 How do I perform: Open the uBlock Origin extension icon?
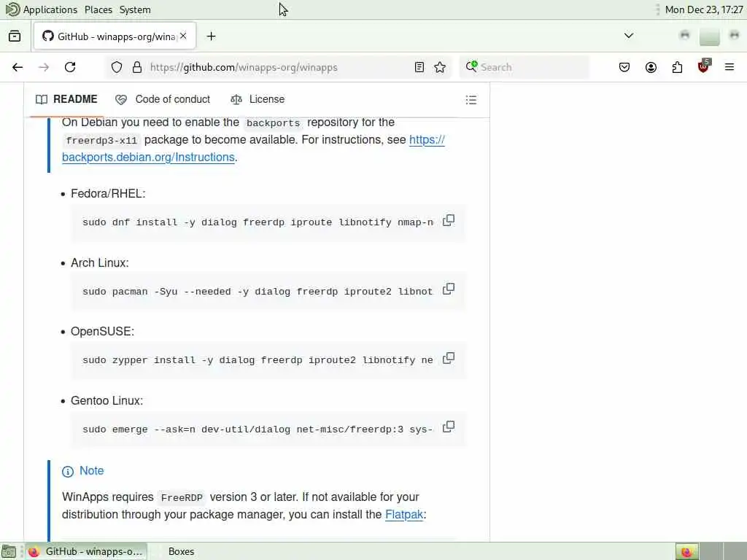pyautogui.click(x=704, y=66)
